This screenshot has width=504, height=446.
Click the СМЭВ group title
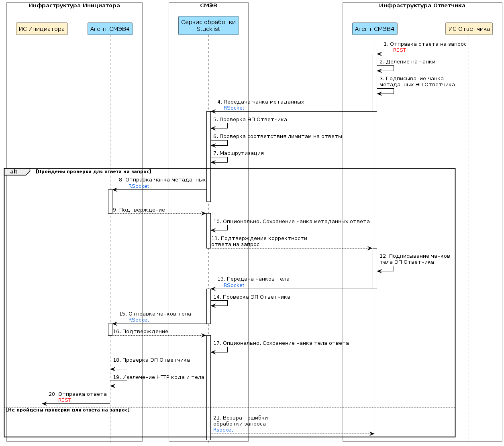(x=208, y=6)
